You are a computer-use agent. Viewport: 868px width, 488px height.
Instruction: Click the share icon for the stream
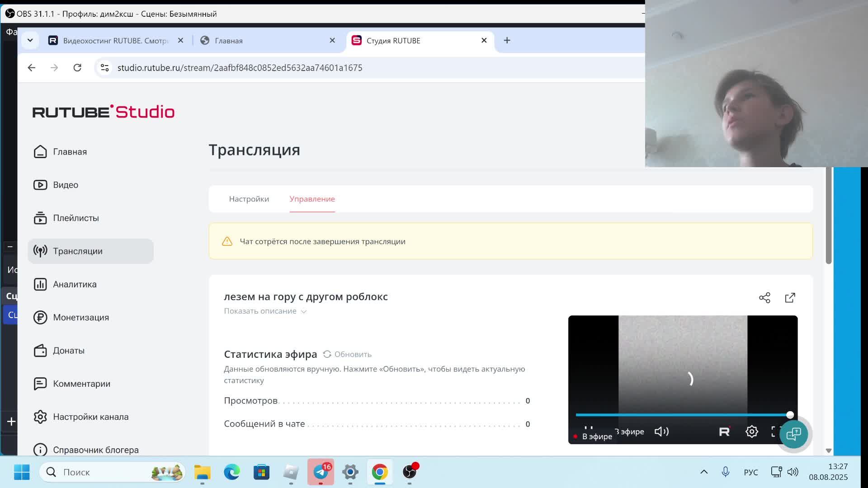764,298
